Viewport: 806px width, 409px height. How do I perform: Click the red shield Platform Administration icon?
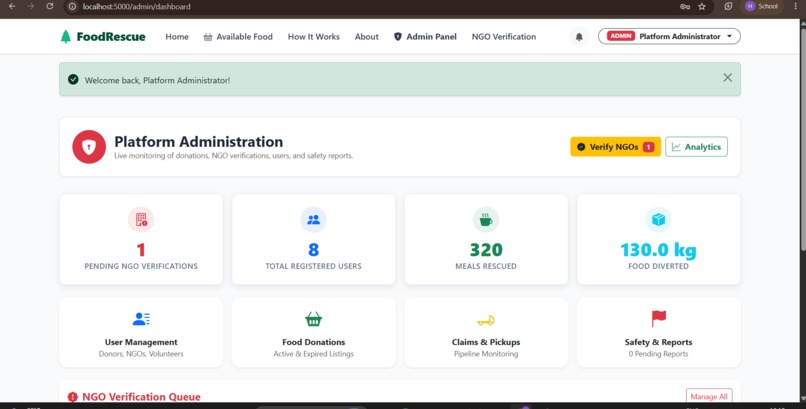(x=89, y=147)
